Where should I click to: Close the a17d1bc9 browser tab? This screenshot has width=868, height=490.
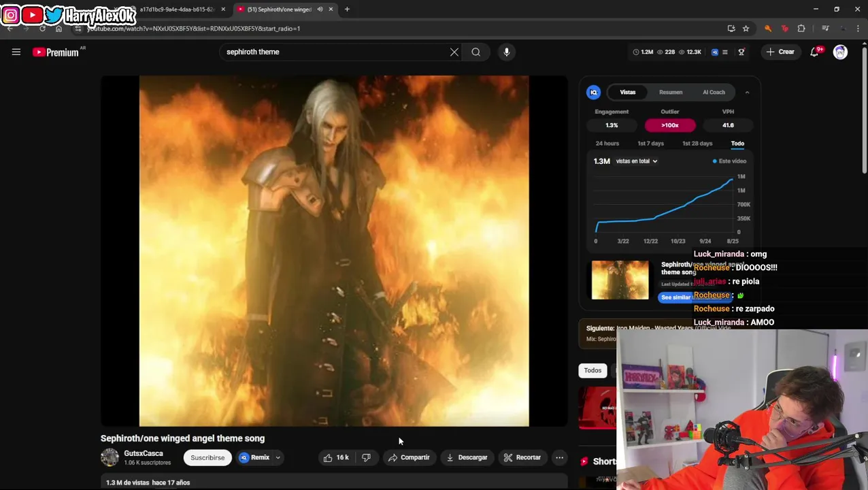(x=223, y=9)
